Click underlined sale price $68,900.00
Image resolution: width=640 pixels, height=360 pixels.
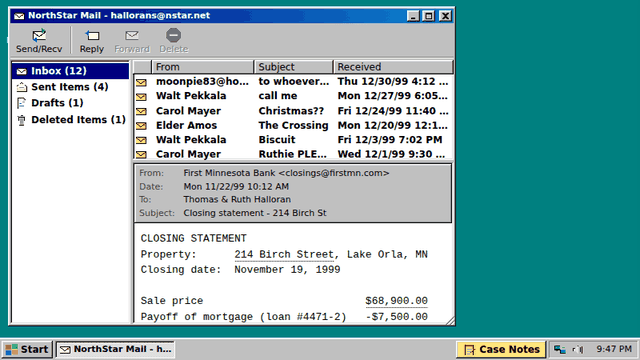(396, 301)
